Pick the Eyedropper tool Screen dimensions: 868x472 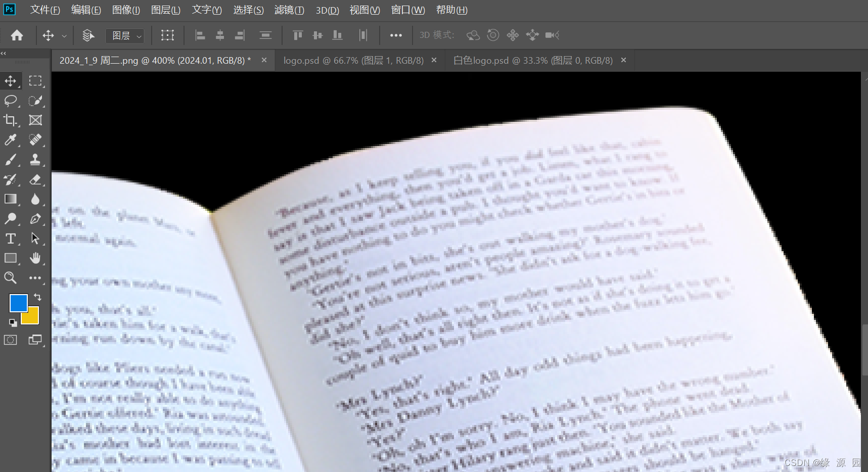pyautogui.click(x=11, y=140)
